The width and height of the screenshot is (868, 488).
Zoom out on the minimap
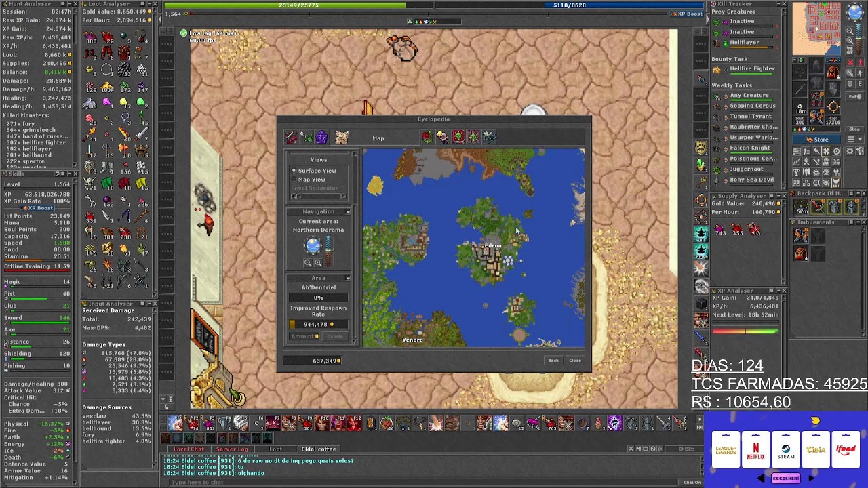[x=849, y=31]
